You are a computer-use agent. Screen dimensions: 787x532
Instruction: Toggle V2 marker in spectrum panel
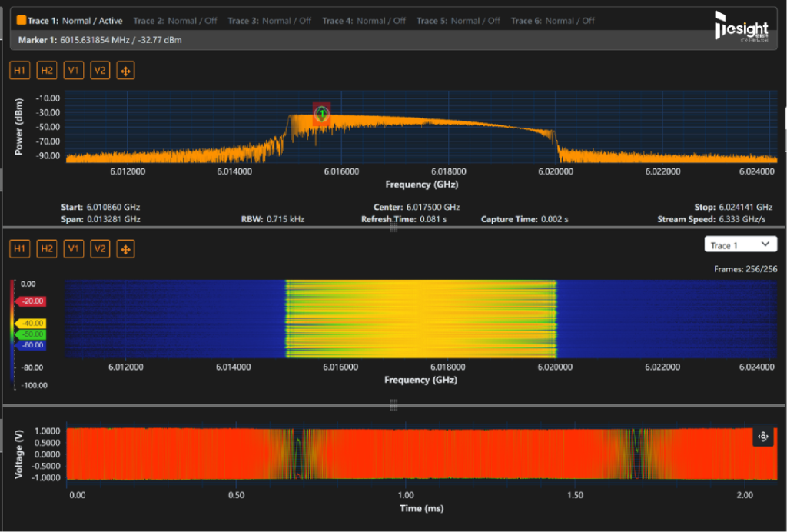pos(100,71)
